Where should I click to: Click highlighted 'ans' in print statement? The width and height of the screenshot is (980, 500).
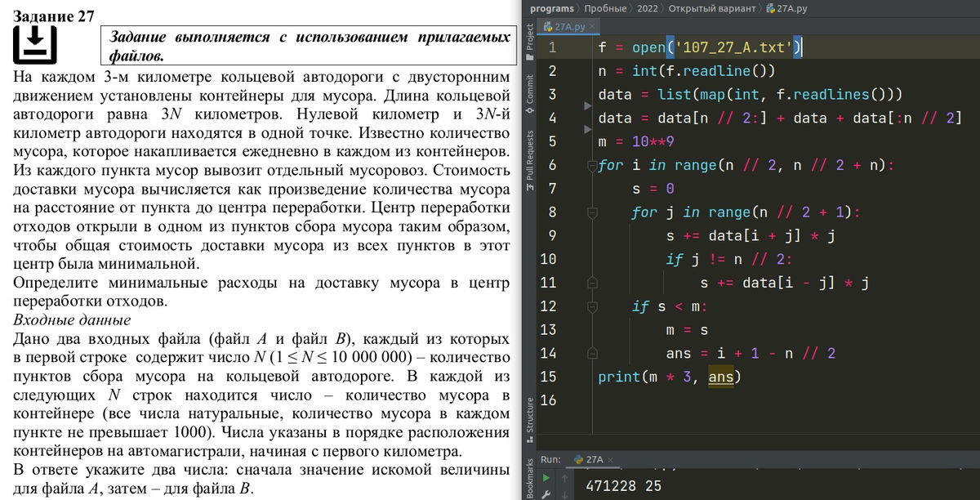tap(721, 377)
